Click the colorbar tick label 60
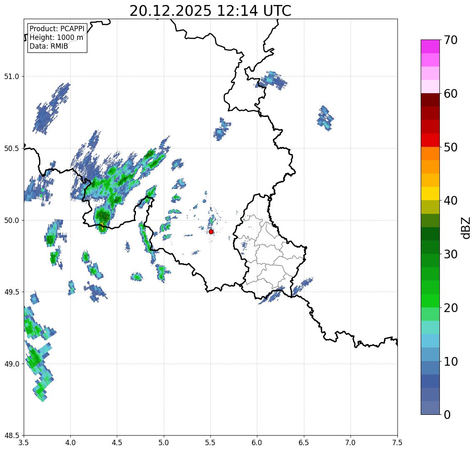The height and width of the screenshot is (451, 476). (451, 94)
